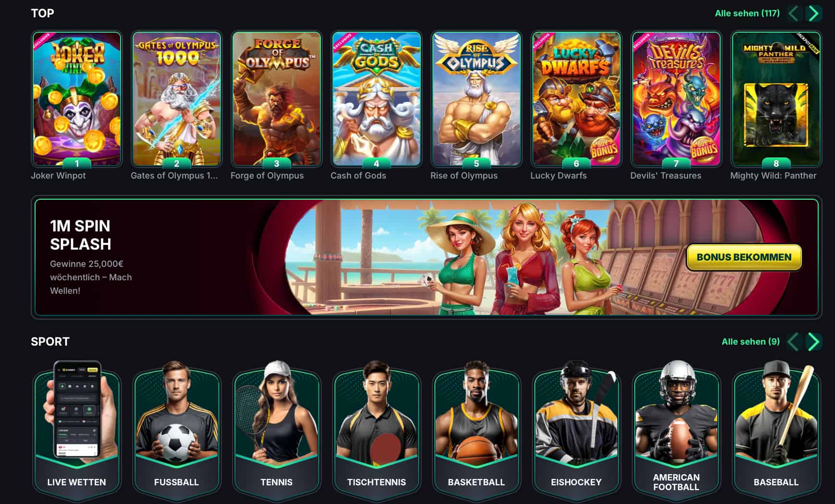Open the Mighty Wild: Panther game tile

[776, 99]
